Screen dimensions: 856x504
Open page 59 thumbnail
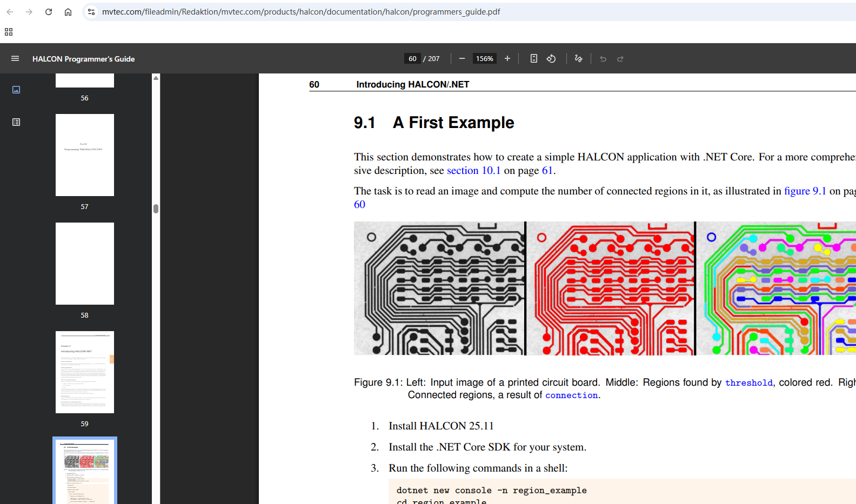coord(85,372)
